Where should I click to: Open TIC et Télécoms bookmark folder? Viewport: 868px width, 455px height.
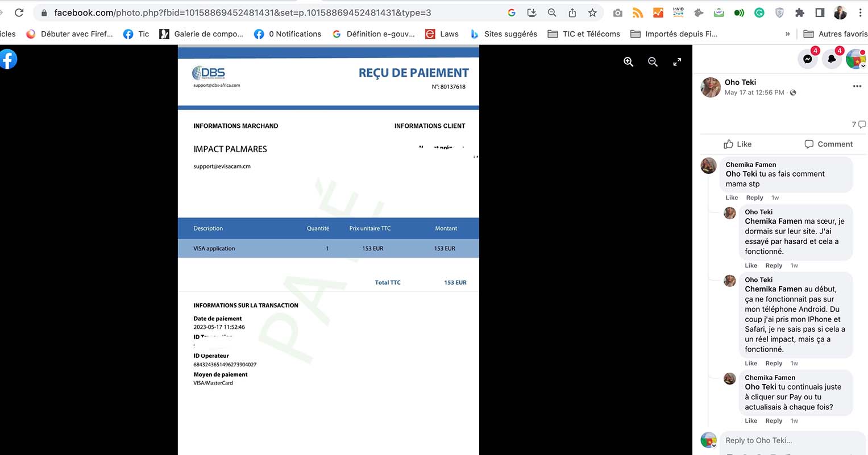(x=584, y=34)
